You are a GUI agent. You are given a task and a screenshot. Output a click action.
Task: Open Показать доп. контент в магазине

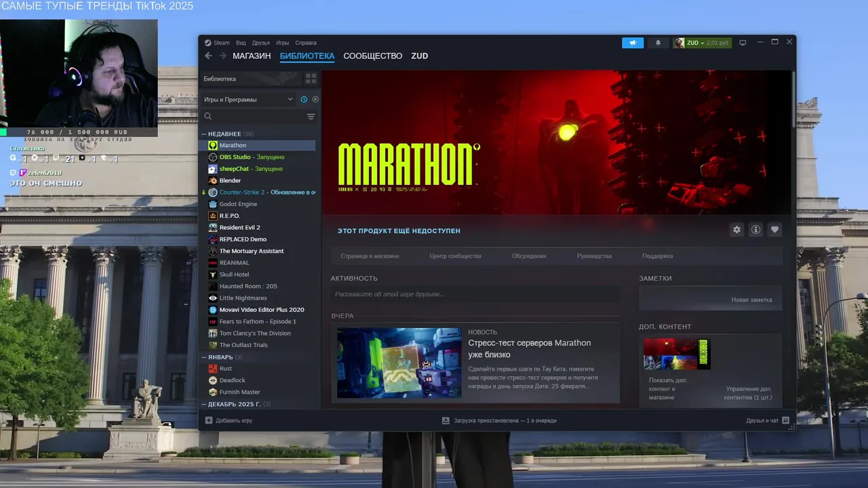[668, 389]
